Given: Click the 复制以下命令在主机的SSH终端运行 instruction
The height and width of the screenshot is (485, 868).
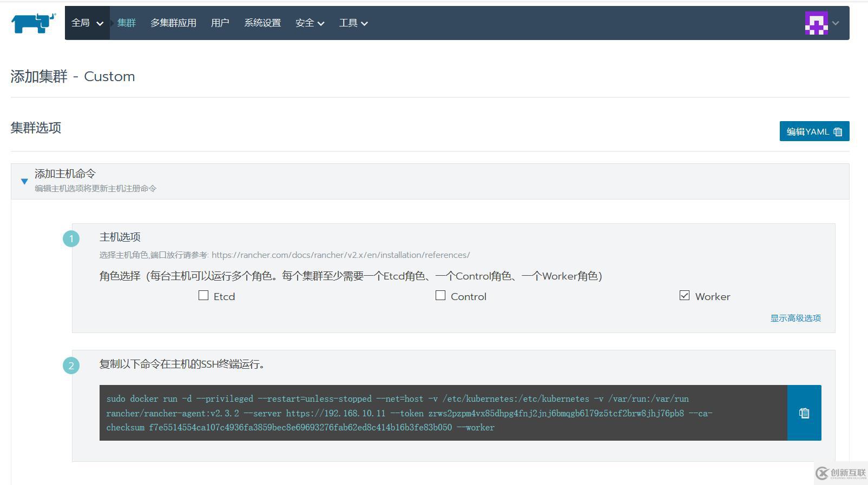Looking at the screenshot, I should pos(182,364).
